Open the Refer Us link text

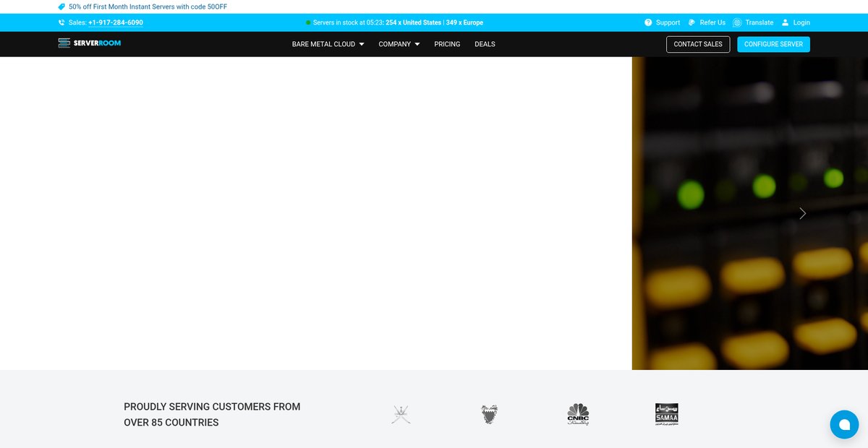click(x=712, y=22)
